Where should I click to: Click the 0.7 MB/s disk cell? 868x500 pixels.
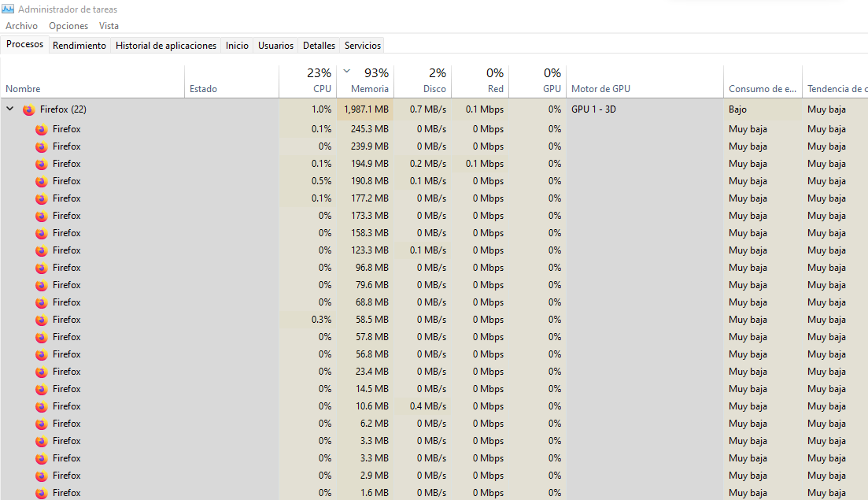pyautogui.click(x=423, y=109)
